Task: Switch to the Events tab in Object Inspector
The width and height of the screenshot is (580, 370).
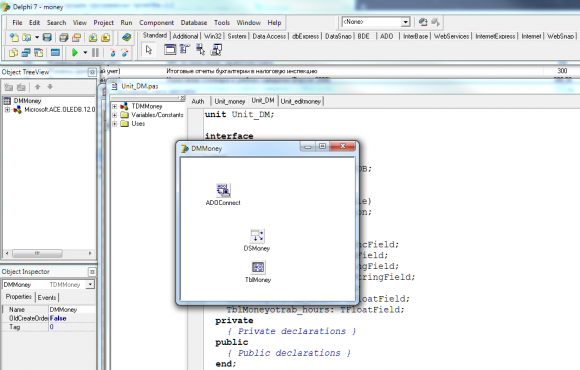Action: [x=47, y=297]
